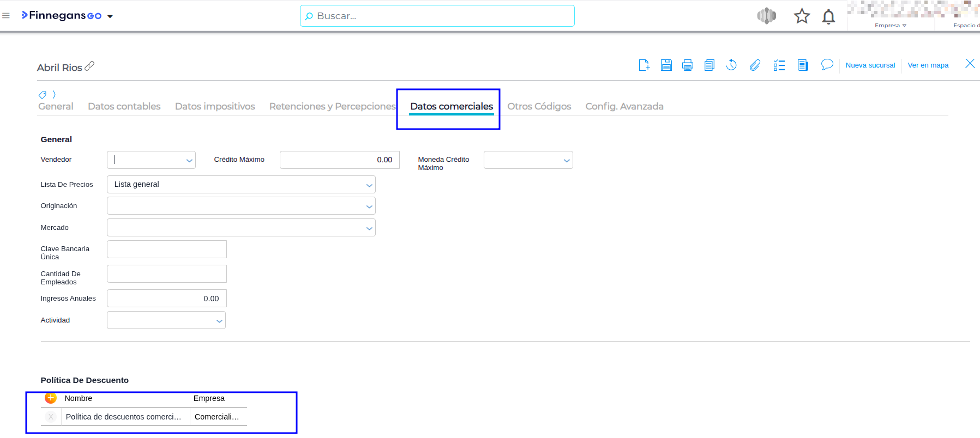Click the Nueva sucursal link
Viewport: 980px width, 438px height.
870,65
